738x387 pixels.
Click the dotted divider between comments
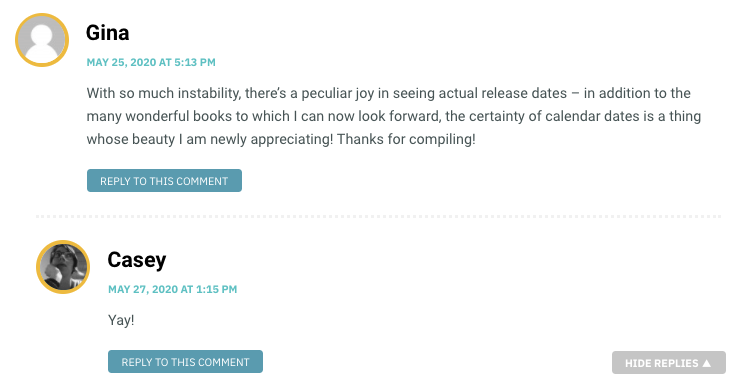point(379,217)
